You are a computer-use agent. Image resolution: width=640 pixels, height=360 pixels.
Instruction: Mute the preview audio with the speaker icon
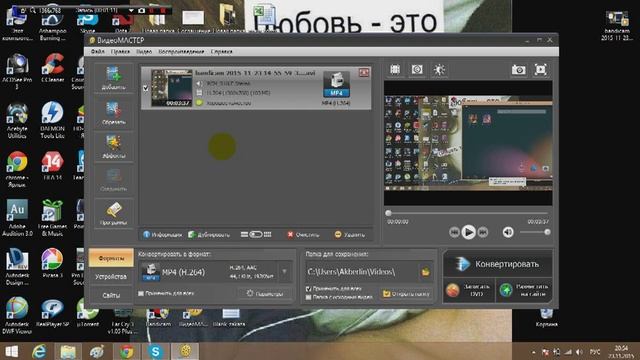508,232
